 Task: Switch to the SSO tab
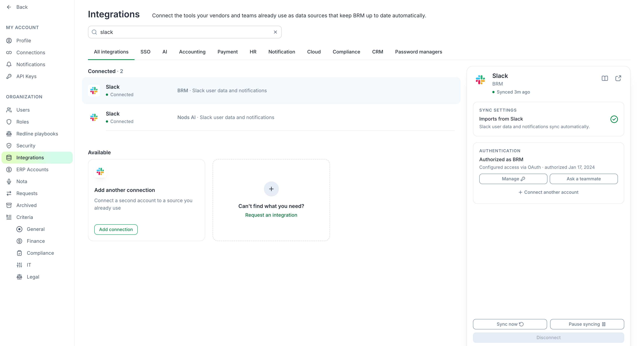[x=145, y=52]
